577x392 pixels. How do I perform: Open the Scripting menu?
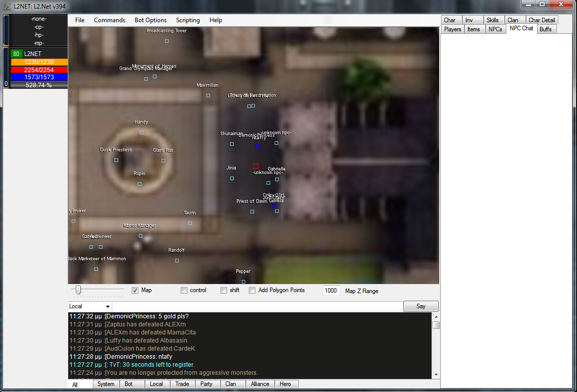click(x=188, y=20)
